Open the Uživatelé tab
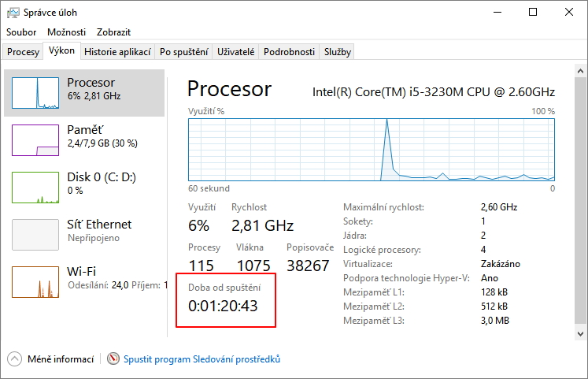This screenshot has width=588, height=379. pos(236,52)
